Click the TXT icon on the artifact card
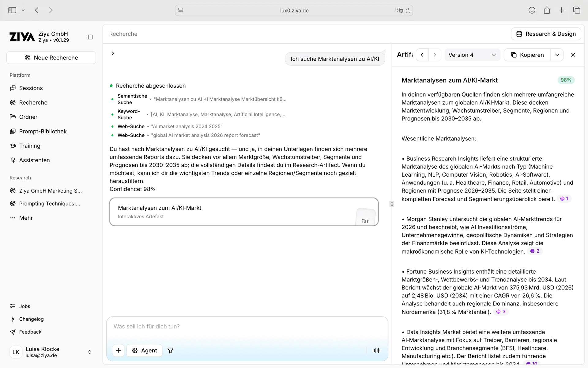Viewport: 588px width, 368px height. click(x=365, y=218)
